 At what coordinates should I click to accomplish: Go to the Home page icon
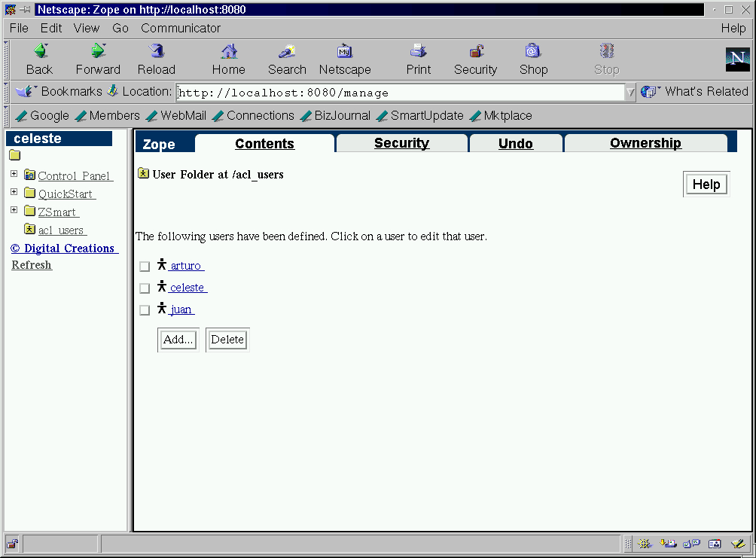(x=229, y=51)
